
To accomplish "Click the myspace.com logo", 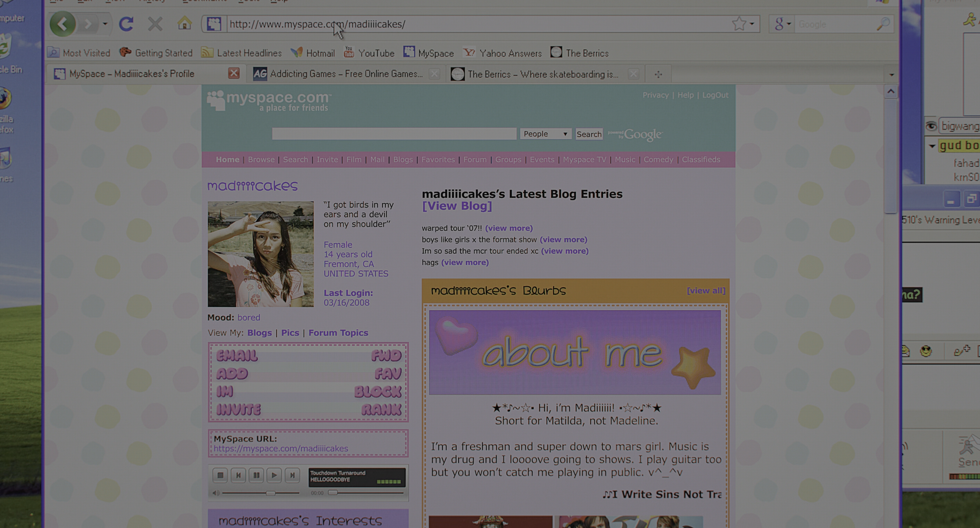I will [269, 101].
